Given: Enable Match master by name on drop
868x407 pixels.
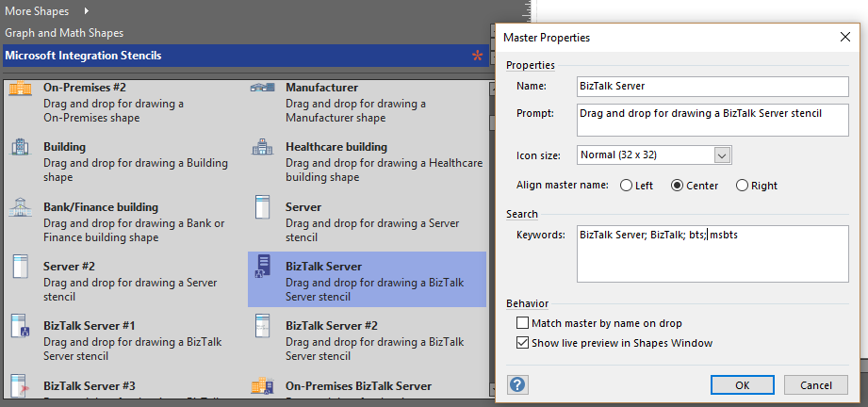Looking at the screenshot, I should point(524,324).
